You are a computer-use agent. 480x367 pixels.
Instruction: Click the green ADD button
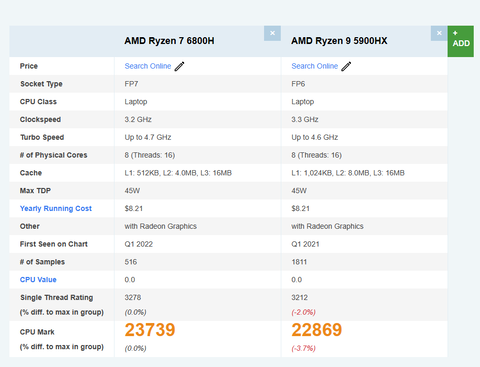pos(461,41)
